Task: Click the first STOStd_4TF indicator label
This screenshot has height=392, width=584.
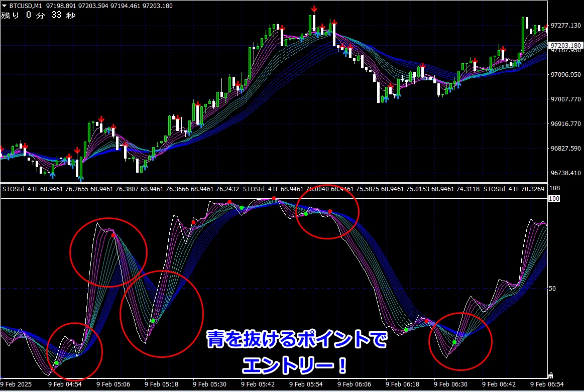Action: click(20, 189)
